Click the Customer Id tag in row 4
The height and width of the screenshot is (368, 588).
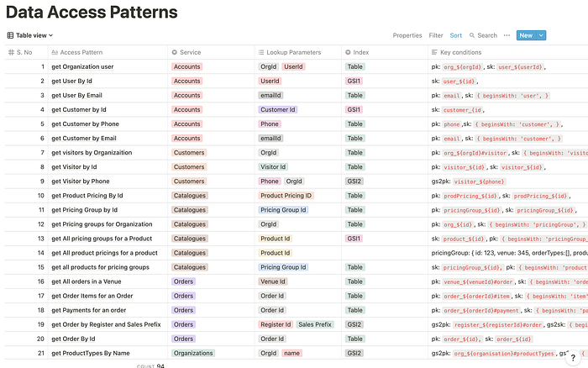point(278,109)
